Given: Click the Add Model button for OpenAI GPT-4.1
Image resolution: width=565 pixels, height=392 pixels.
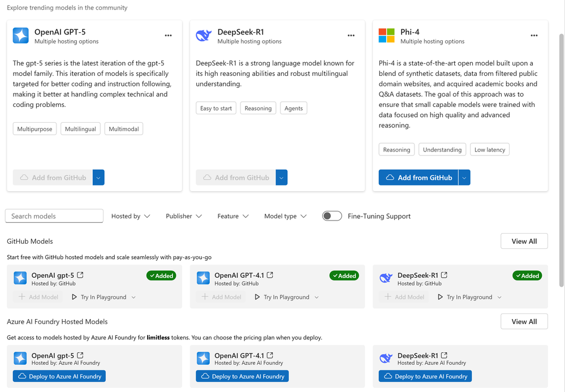Looking at the screenshot, I should [221, 297].
